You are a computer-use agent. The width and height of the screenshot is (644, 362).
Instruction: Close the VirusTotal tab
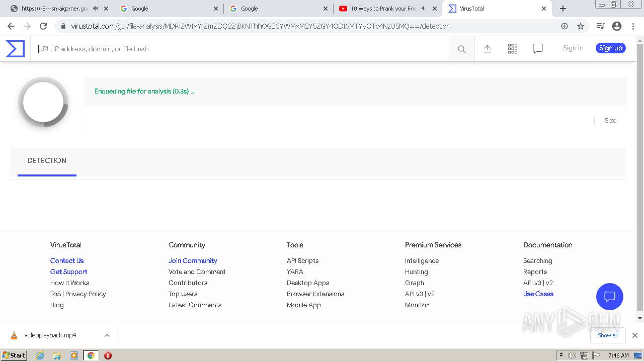(544, 9)
